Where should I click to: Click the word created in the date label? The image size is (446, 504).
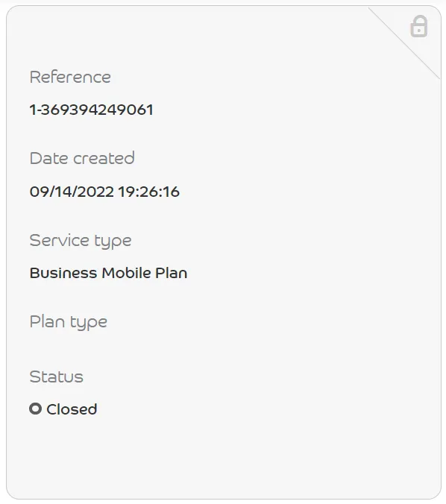(104, 158)
